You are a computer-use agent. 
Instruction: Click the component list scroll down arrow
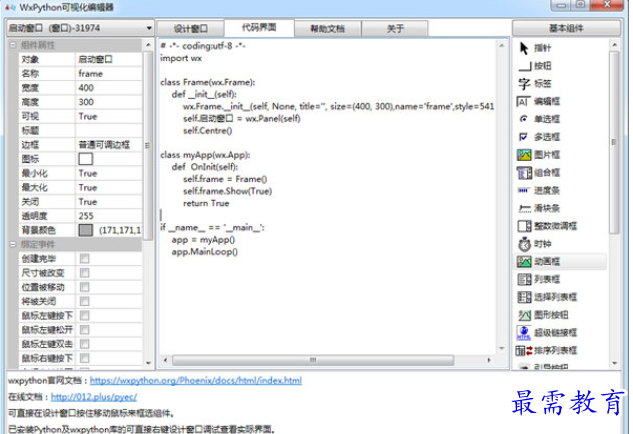(614, 363)
